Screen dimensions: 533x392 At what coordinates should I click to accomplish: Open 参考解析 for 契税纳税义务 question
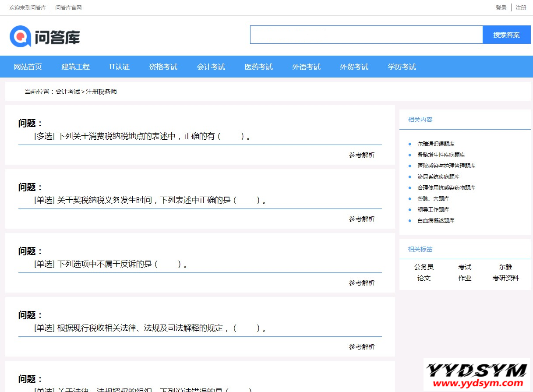tap(362, 219)
